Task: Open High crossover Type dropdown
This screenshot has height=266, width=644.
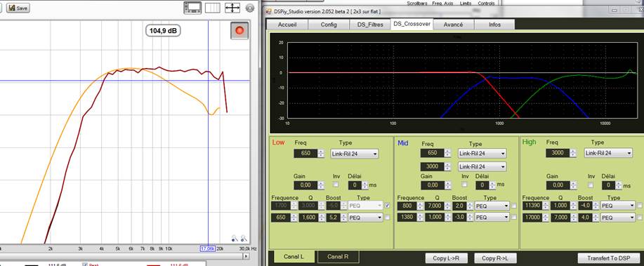Action: (x=608, y=153)
